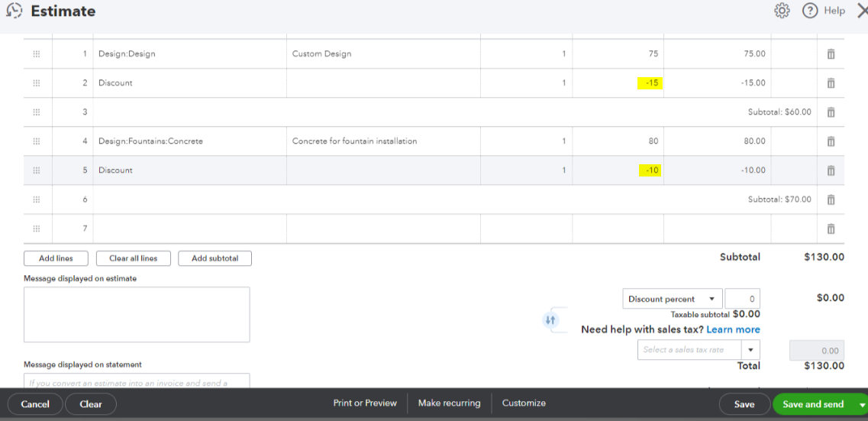
Task: Choose Print or Preview in footer
Action: pos(365,403)
